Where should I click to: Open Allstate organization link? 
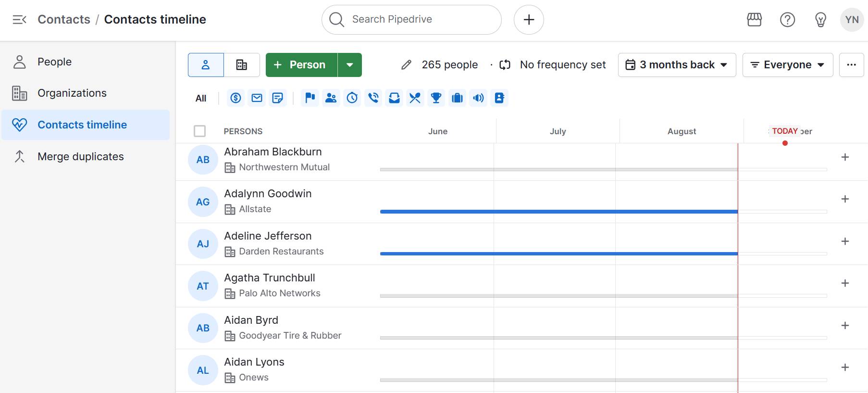(255, 209)
